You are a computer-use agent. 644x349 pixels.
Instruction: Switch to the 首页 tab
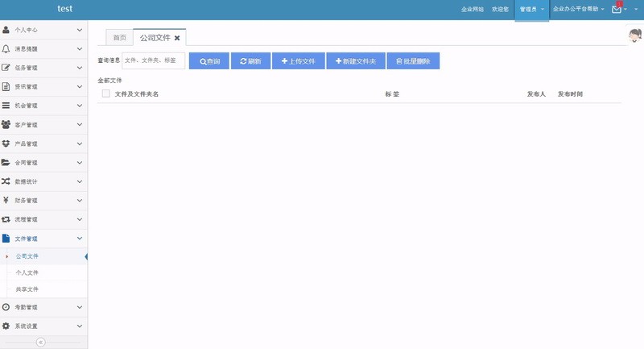point(119,38)
